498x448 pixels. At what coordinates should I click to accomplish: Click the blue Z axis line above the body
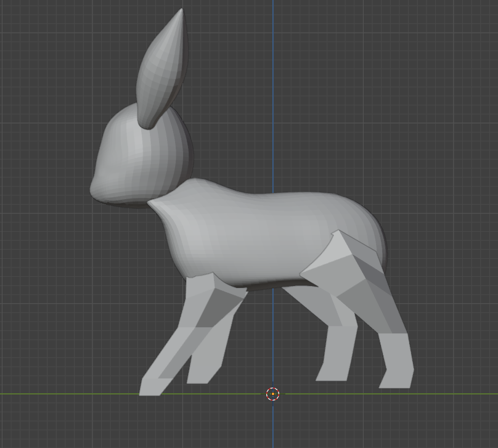[x=273, y=92]
